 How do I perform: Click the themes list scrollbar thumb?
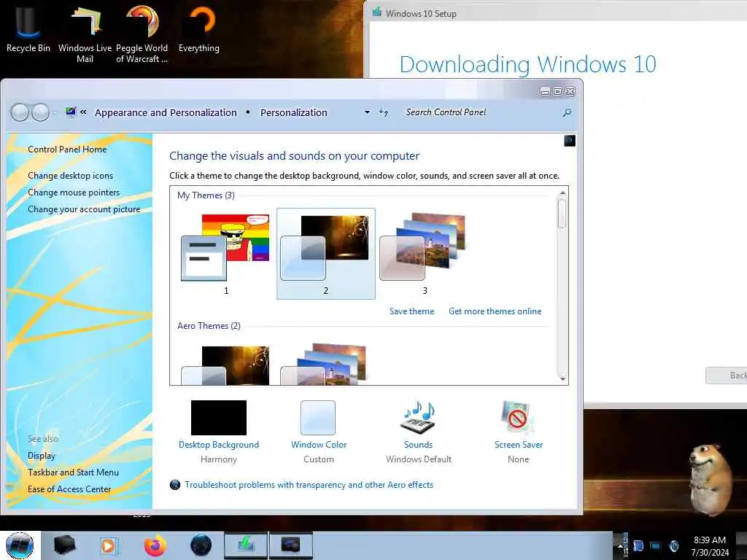[562, 214]
